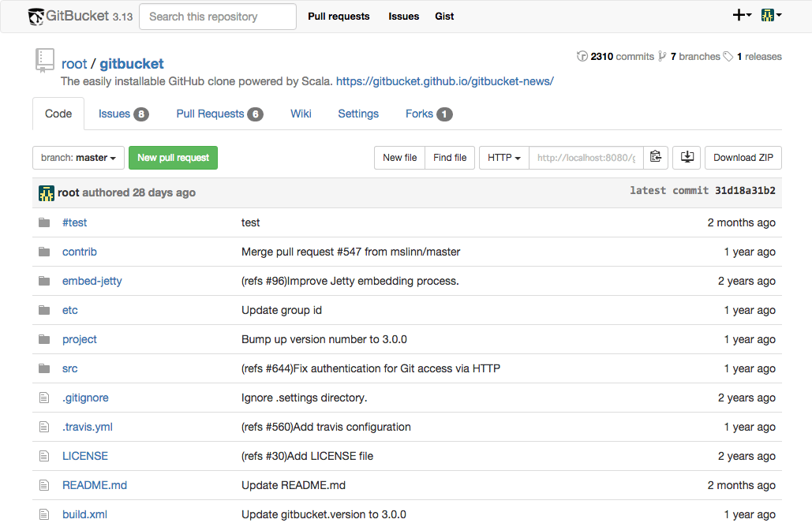Viewport: 812px width, 523px height.
Task: Open the #test folder icon
Action: pos(44,222)
